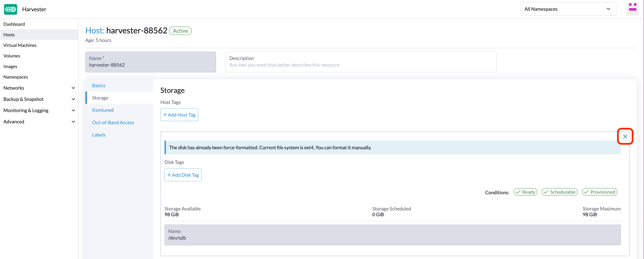Click the Harvester logo icon
Screen dimensions: 644x259
[11, 9]
